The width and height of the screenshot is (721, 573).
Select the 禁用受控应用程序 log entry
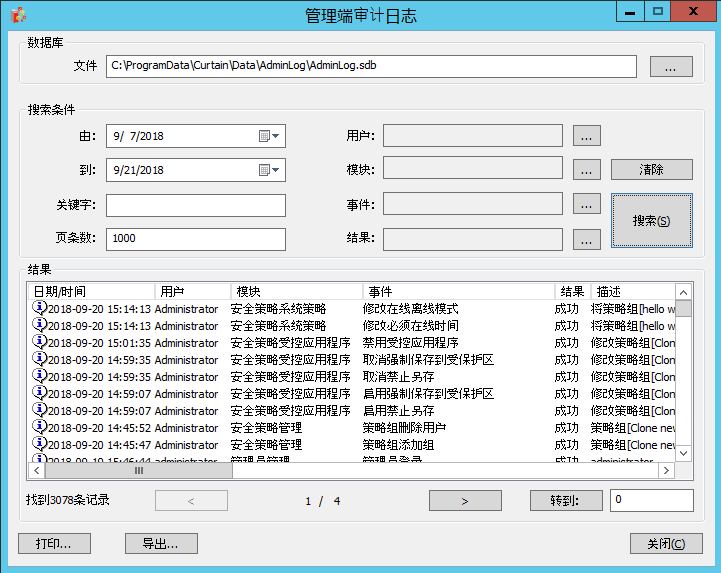point(352,343)
